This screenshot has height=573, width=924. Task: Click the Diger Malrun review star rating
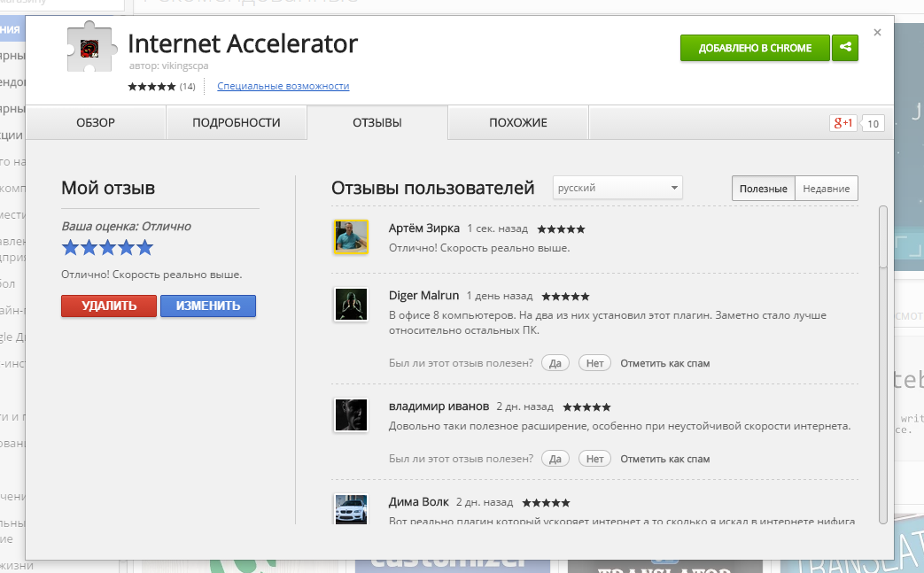pyautogui.click(x=566, y=296)
